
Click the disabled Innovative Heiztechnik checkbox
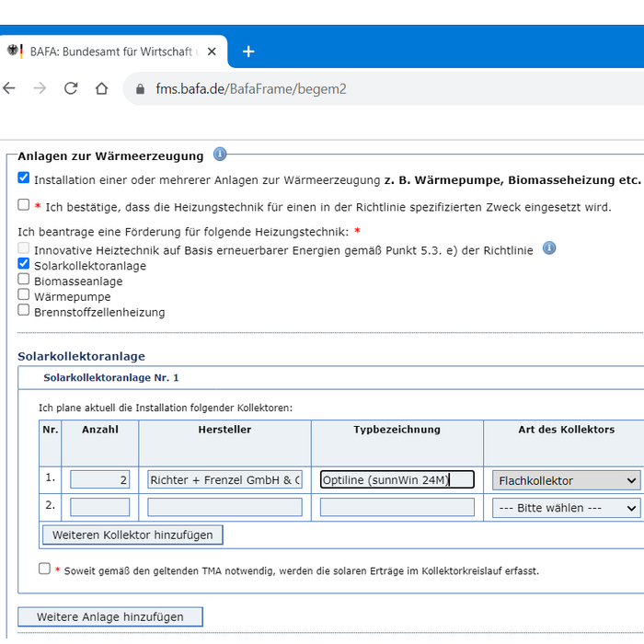[x=24, y=247]
